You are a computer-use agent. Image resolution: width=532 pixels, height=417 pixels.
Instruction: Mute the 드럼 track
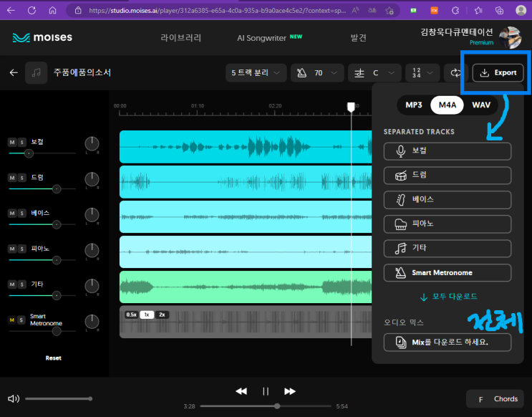(12, 178)
